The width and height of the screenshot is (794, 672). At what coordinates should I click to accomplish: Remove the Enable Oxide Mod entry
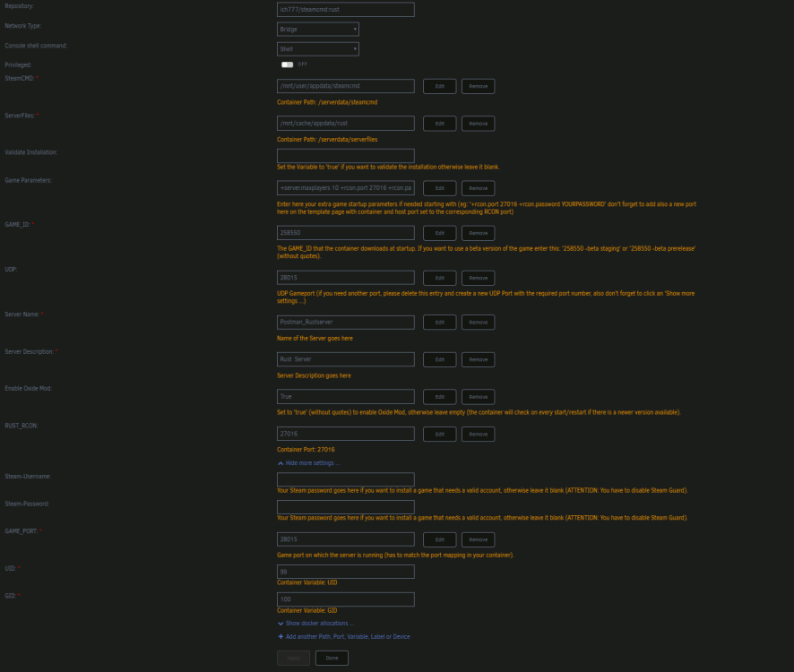[478, 397]
